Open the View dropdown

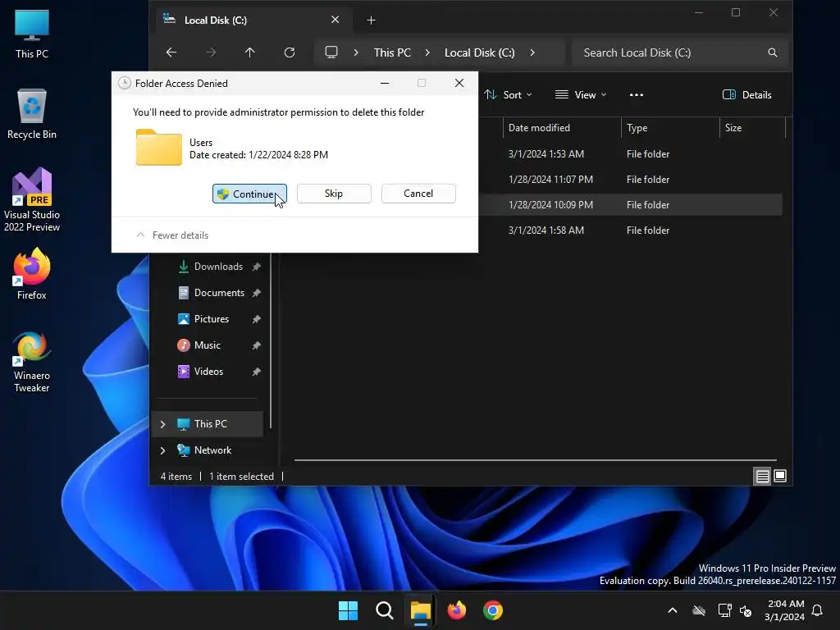(x=581, y=95)
